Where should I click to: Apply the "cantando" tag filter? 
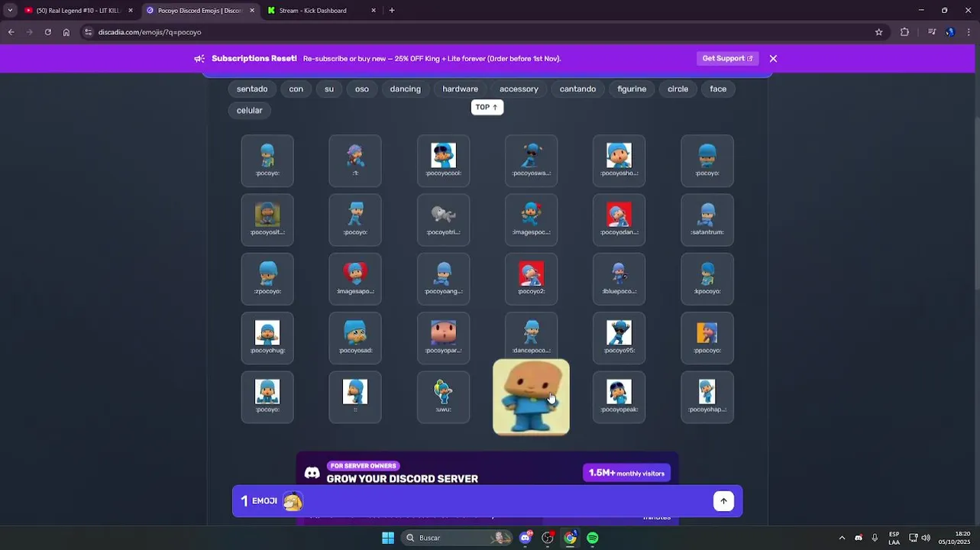pyautogui.click(x=577, y=89)
